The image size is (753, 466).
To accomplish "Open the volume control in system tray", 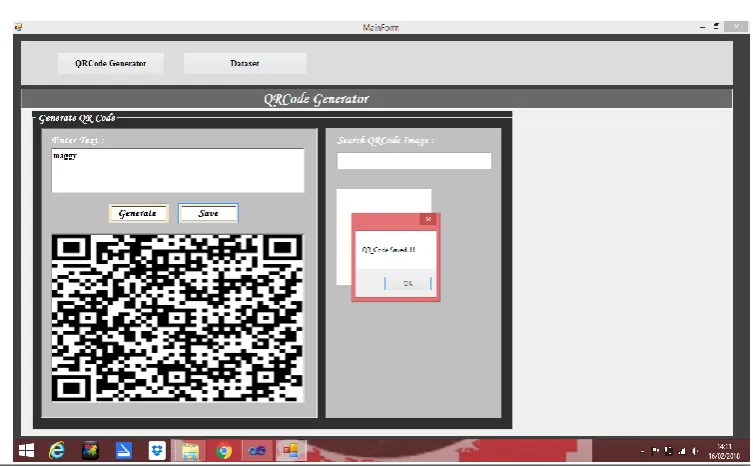I will tap(695, 451).
